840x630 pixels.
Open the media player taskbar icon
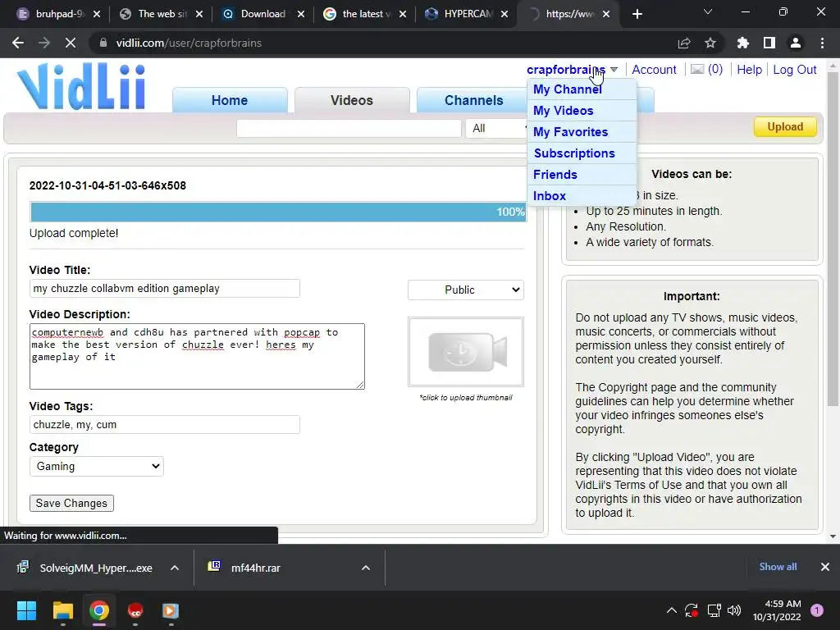coord(171,610)
